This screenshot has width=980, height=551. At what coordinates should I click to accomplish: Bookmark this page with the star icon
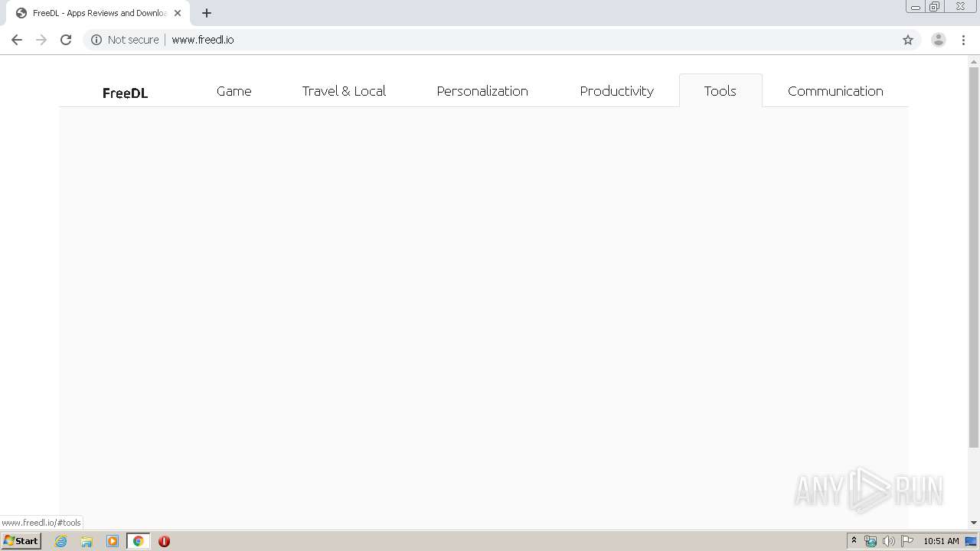point(908,40)
